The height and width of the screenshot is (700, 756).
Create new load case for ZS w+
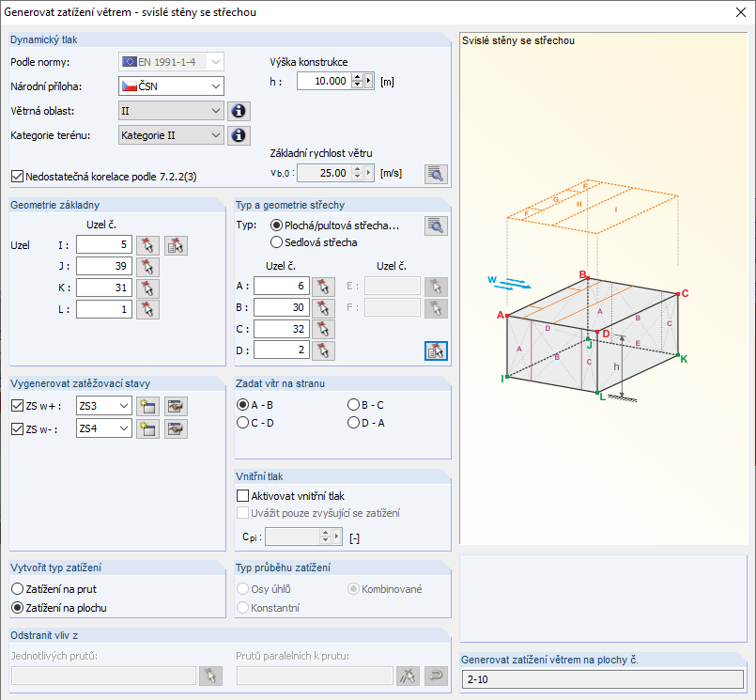(147, 406)
